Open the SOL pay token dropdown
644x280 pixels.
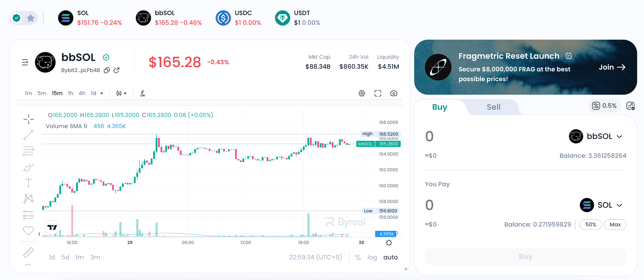click(x=601, y=205)
